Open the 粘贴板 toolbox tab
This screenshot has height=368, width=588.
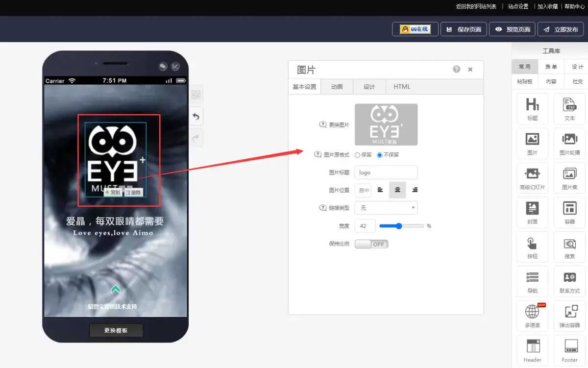tap(525, 81)
